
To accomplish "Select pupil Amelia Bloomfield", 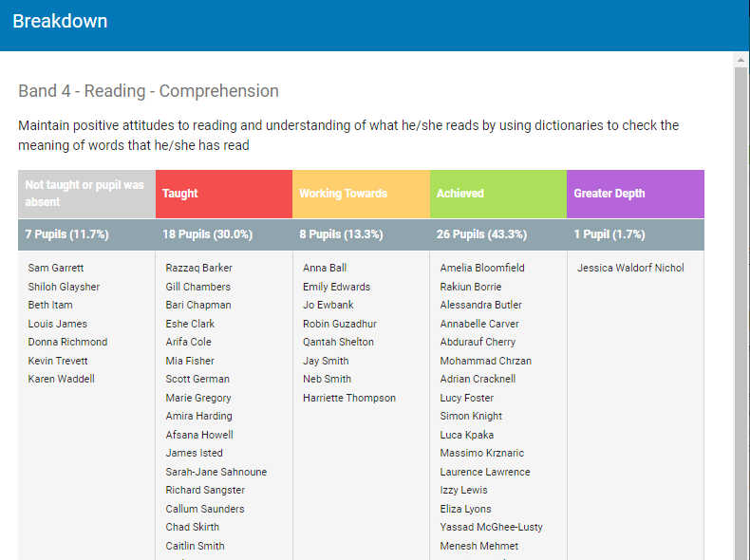I will coord(482,268).
